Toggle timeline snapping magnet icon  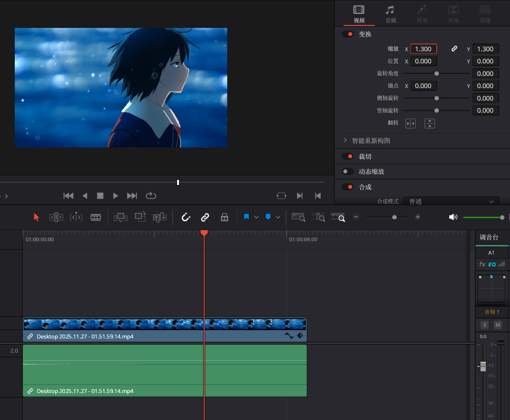coord(186,217)
